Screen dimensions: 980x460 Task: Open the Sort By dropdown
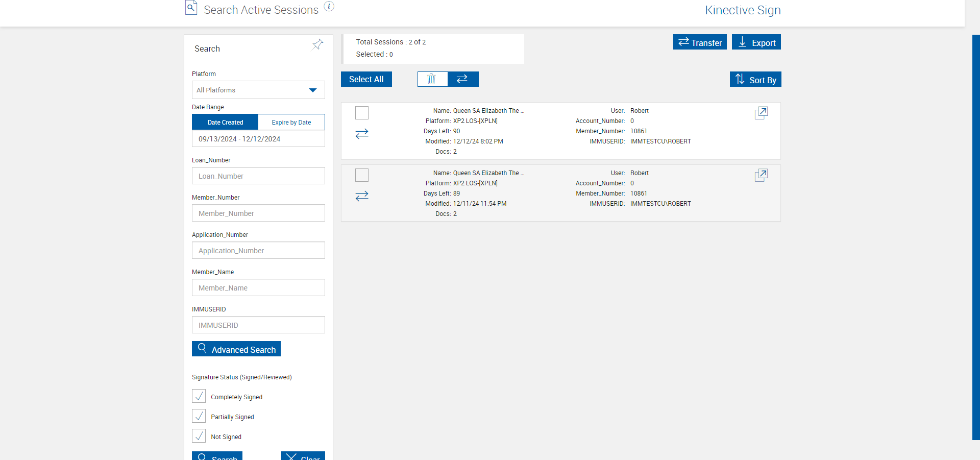(755, 80)
